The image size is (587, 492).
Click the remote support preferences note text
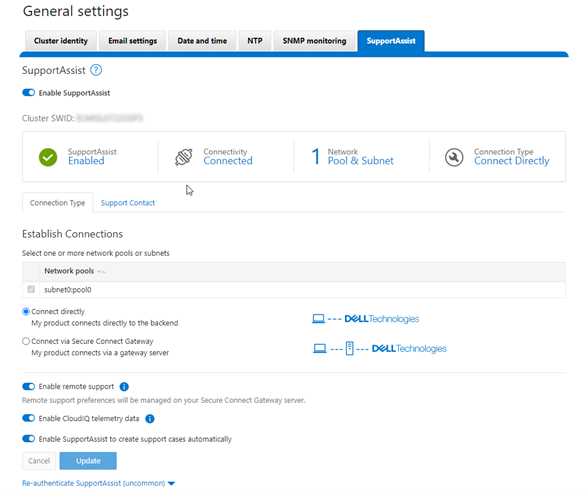(x=164, y=400)
